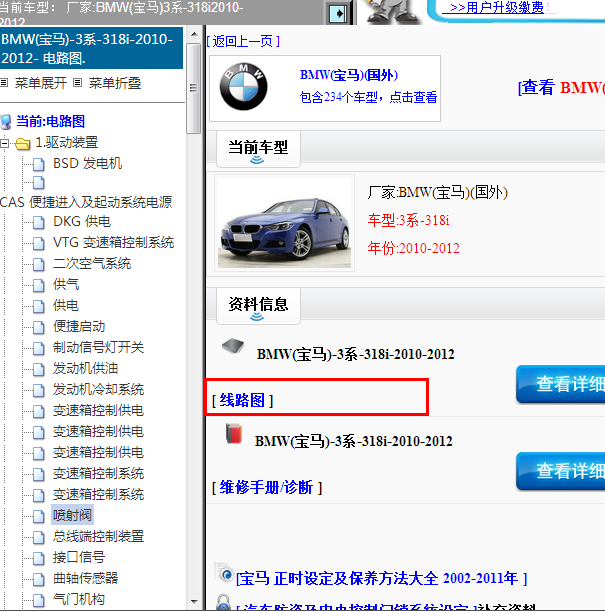
Task: Select 便捷启动 tree item
Action: 79,326
